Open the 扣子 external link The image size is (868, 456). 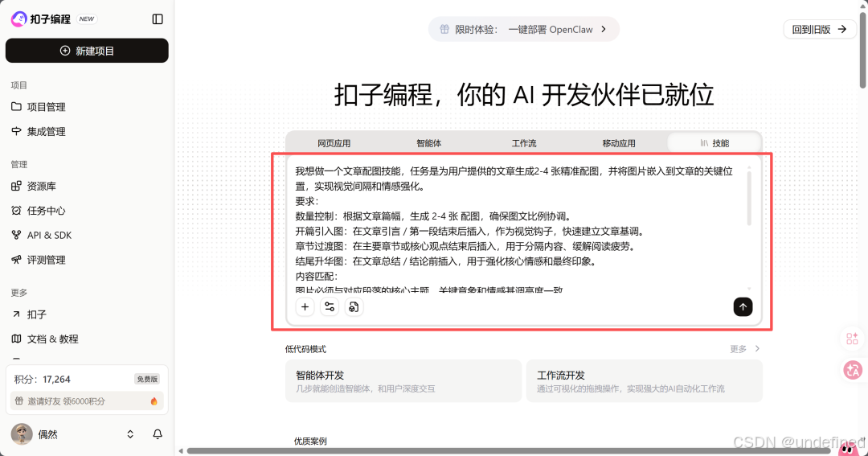click(87, 314)
